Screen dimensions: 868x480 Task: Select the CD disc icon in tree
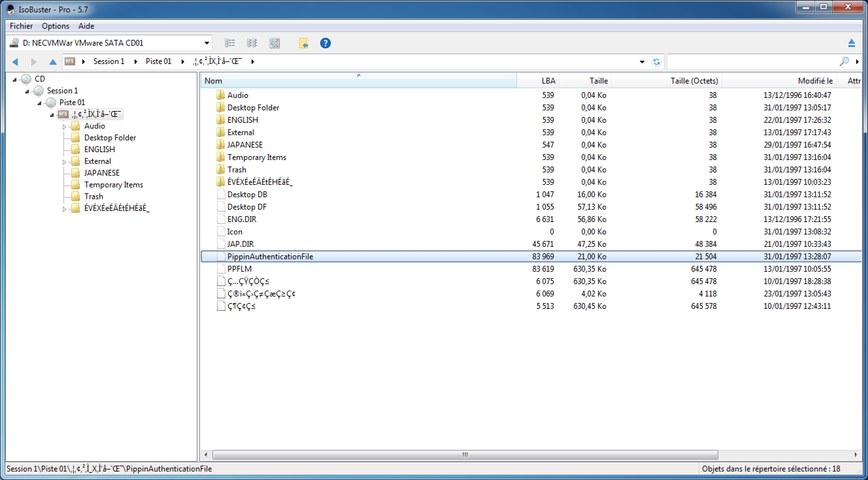pos(26,79)
